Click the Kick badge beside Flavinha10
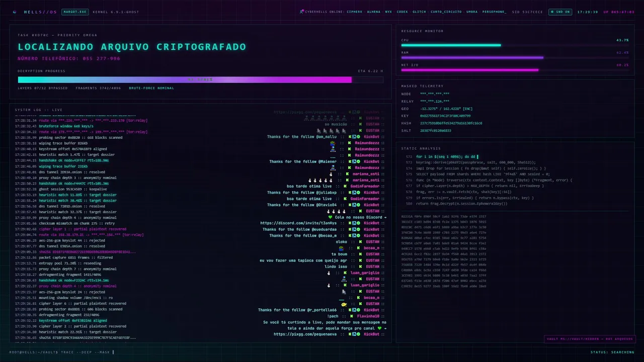 coord(352,316)
